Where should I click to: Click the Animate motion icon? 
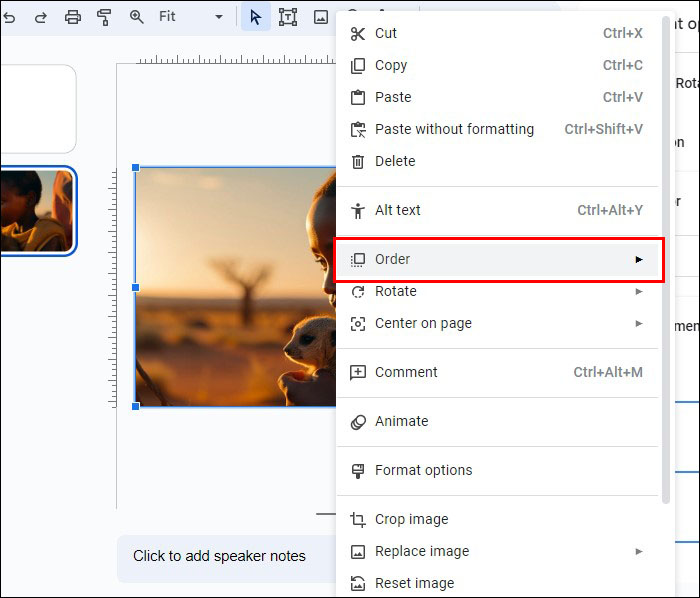[x=358, y=422]
